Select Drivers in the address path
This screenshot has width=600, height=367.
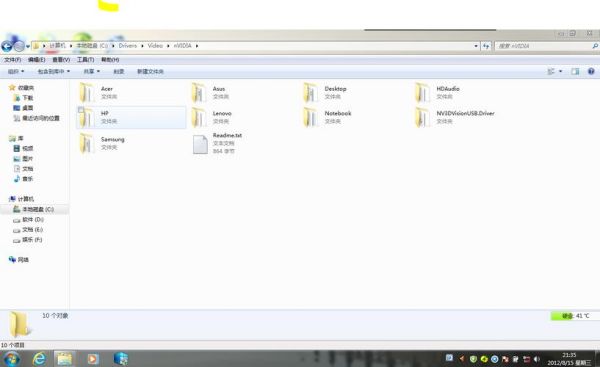click(128, 46)
